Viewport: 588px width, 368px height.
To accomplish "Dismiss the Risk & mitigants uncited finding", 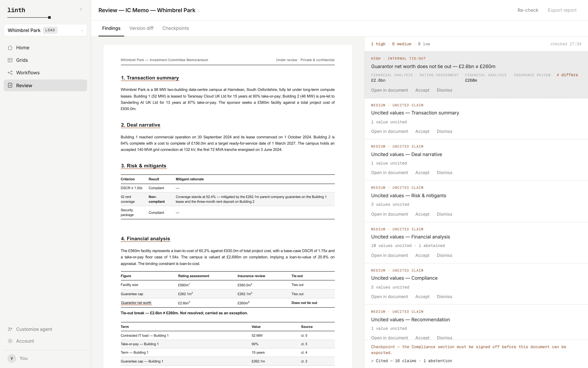I will 444,214.
